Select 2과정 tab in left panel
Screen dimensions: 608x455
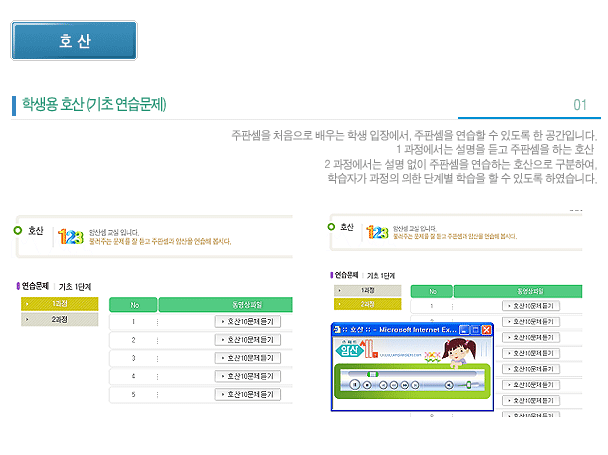pyautogui.click(x=60, y=320)
